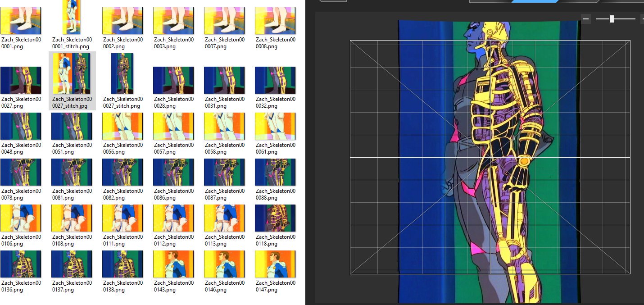
Task: Select the file Zach_Skeleton000028.png
Action: click(x=174, y=88)
